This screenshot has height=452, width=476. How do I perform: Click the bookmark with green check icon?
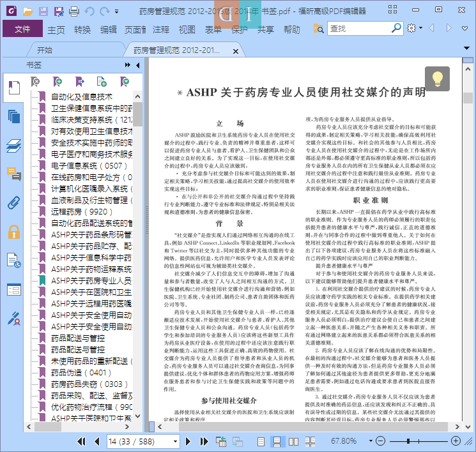point(125,82)
